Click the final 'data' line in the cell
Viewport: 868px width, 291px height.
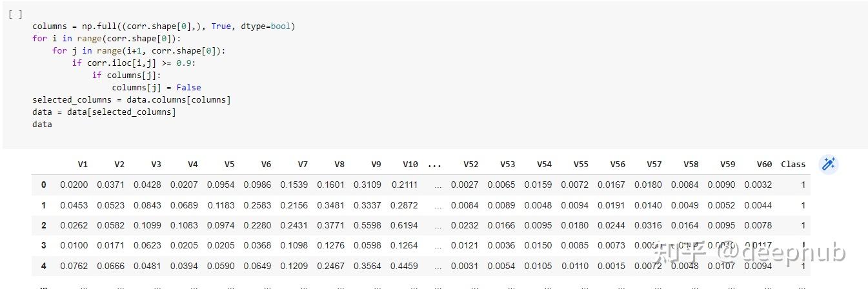[x=42, y=125]
